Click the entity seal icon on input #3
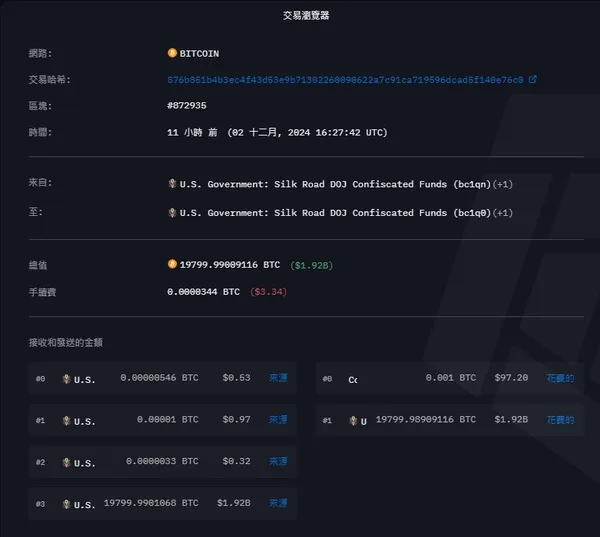 66,504
